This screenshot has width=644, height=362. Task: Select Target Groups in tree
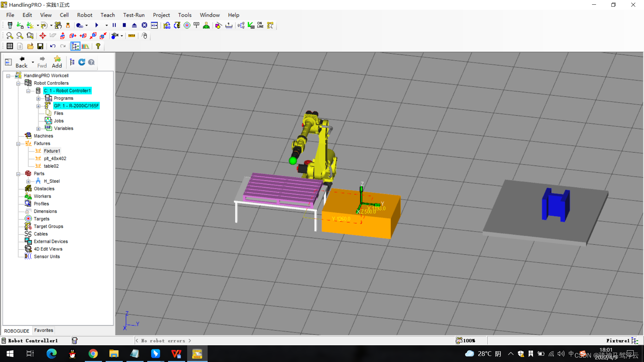48,227
